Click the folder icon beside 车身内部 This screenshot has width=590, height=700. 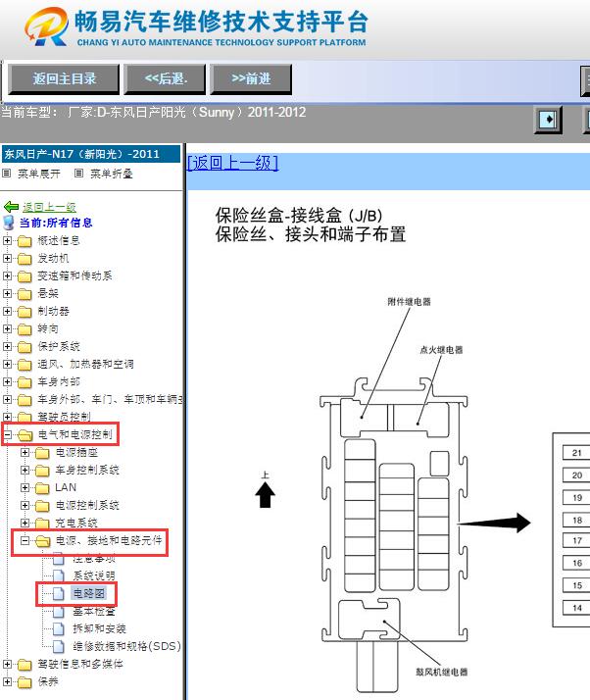tap(25, 382)
